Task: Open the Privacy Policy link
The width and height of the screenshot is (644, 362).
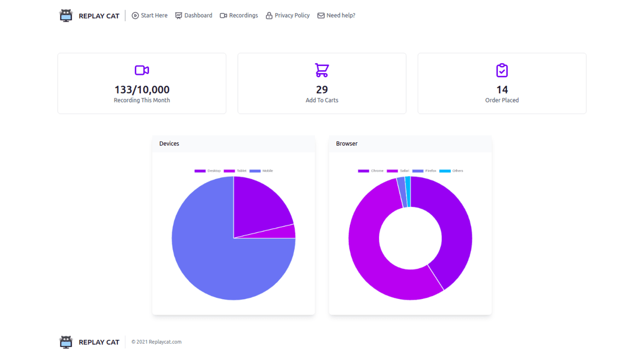Action: coord(292,15)
